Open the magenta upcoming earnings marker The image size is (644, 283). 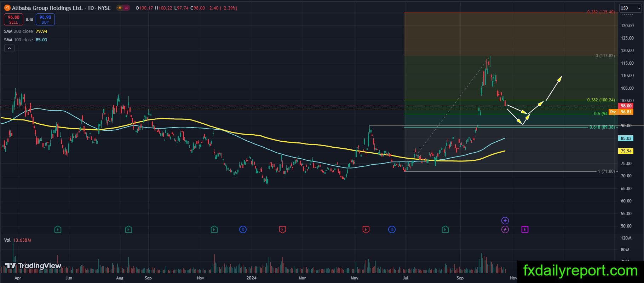click(x=525, y=230)
